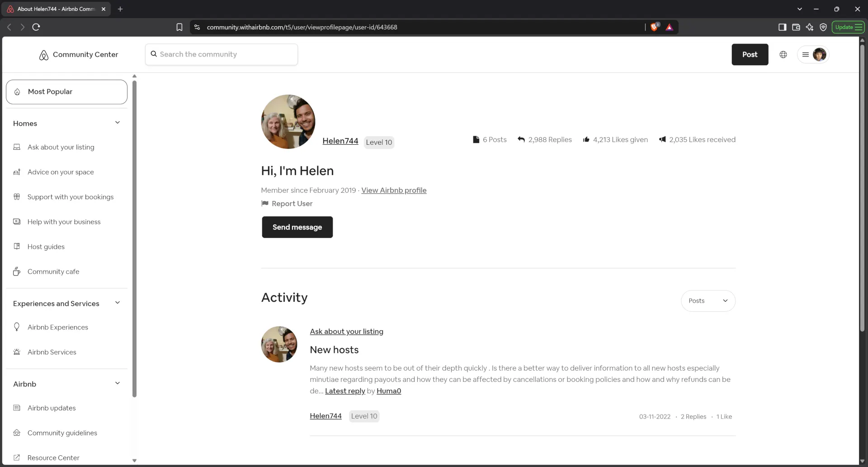Click the Search the community field
This screenshot has height=467, width=868.
222,54
